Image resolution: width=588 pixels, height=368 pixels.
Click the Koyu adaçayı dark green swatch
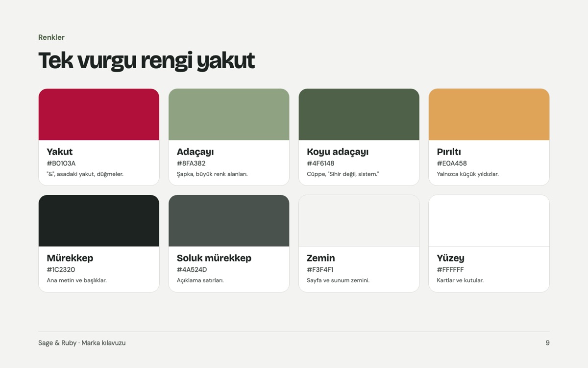coord(359,114)
